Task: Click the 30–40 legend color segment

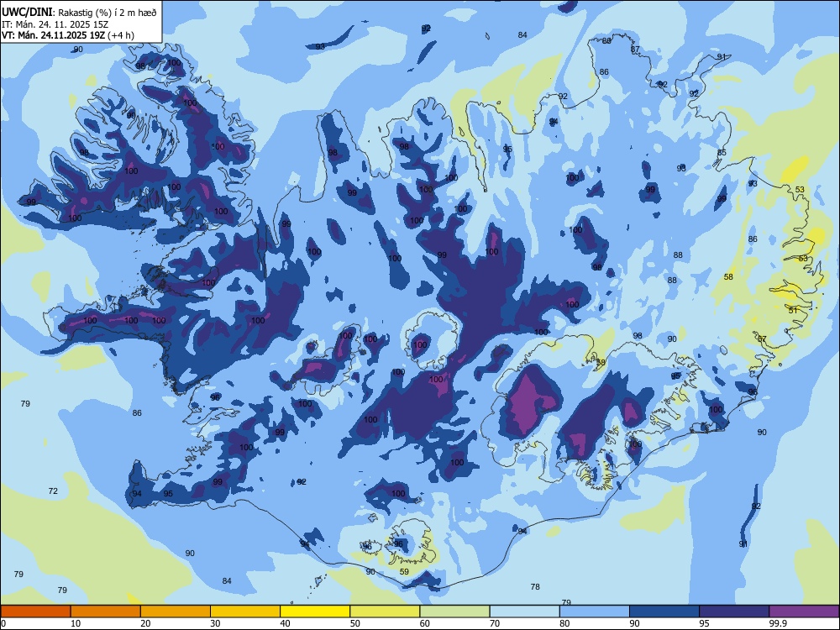Action: coord(245,612)
